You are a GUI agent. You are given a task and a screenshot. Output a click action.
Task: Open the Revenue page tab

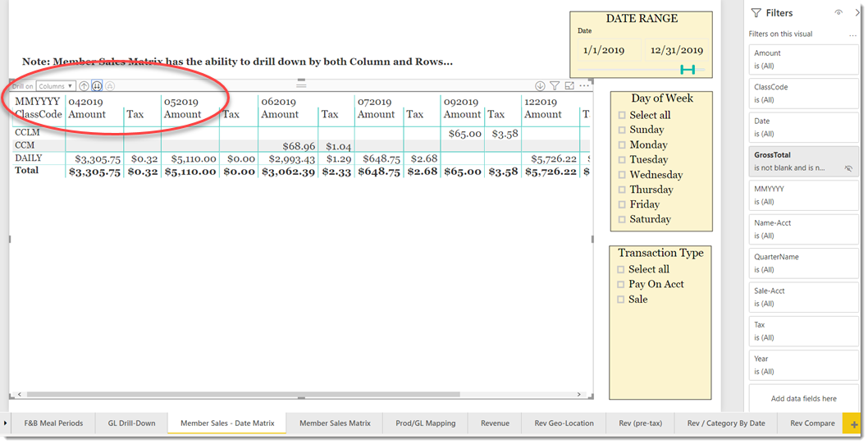tap(495, 423)
